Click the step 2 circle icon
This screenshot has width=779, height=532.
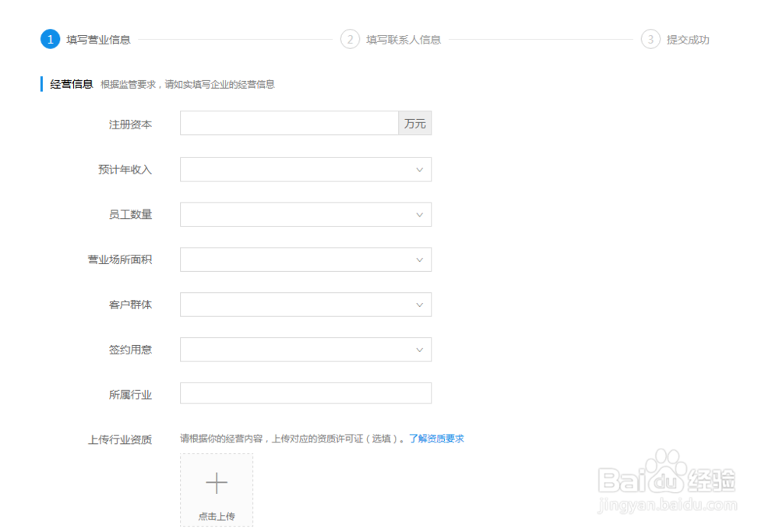[x=351, y=39]
